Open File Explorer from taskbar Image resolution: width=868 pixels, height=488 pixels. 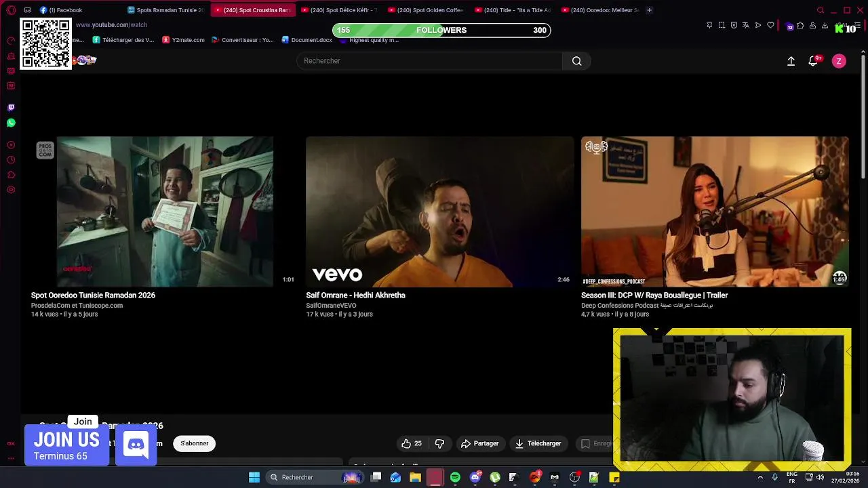pyautogui.click(x=415, y=477)
